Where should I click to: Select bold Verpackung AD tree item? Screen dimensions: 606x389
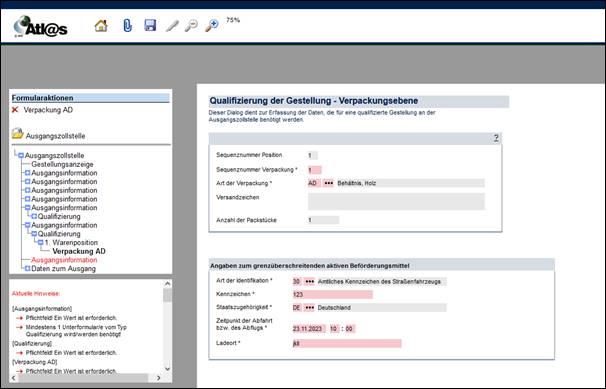coord(79,251)
